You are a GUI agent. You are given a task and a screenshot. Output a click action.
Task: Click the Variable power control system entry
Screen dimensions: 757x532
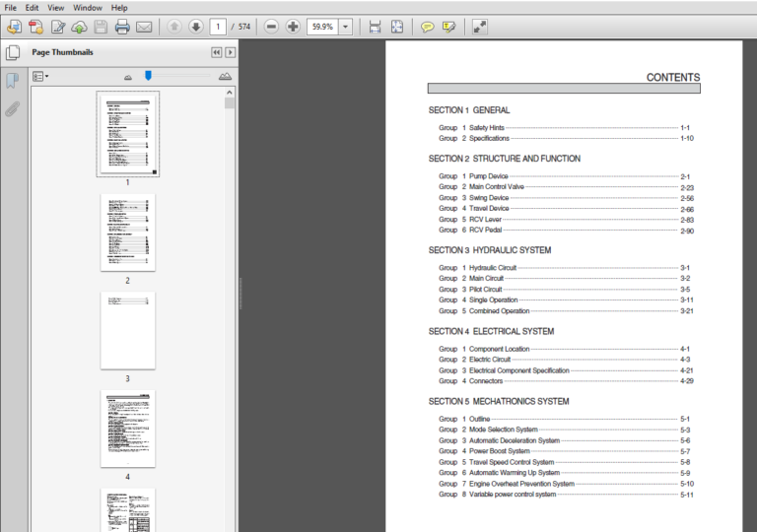coord(566,495)
